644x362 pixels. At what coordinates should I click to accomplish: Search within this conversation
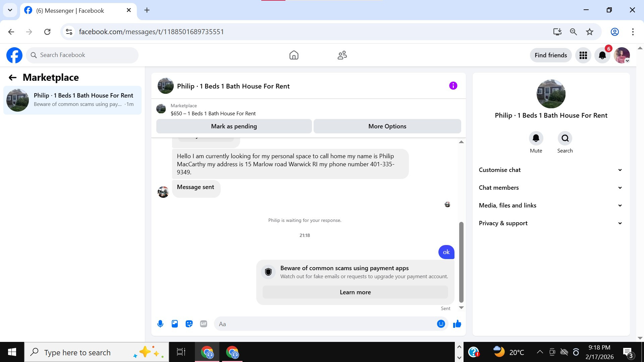565,138
